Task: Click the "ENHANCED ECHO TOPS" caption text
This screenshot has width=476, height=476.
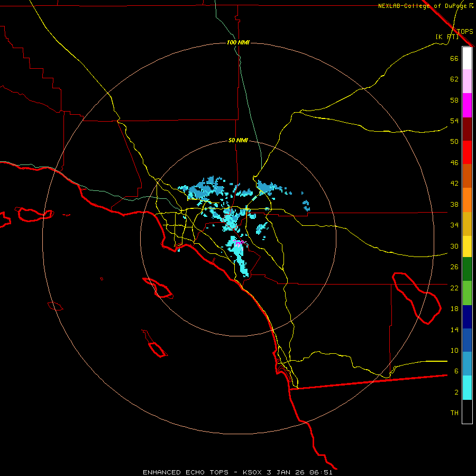Action: 186,472
